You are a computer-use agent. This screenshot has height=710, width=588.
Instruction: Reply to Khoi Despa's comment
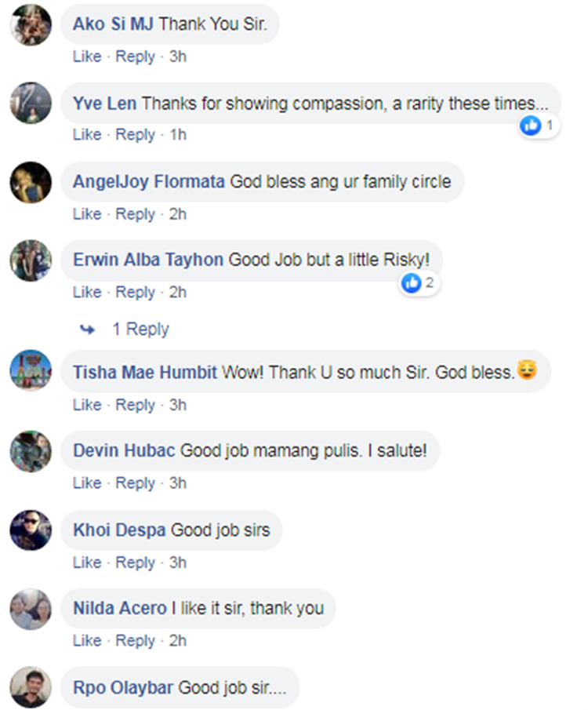(x=136, y=563)
